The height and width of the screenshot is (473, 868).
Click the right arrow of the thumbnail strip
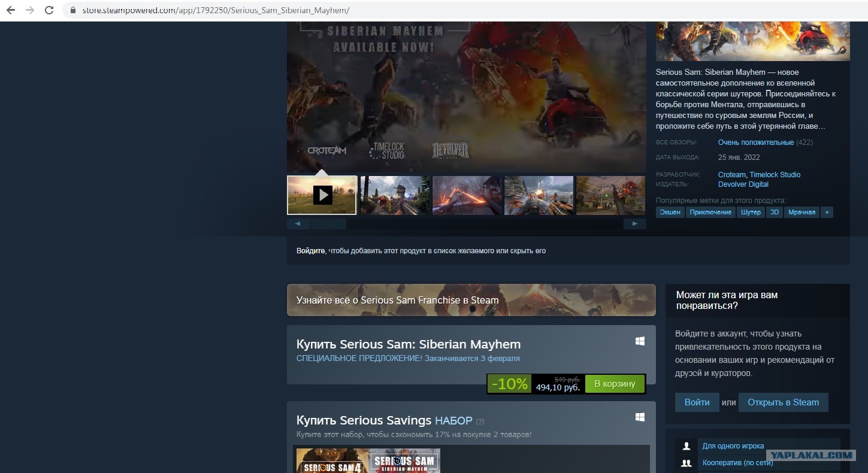(x=635, y=224)
